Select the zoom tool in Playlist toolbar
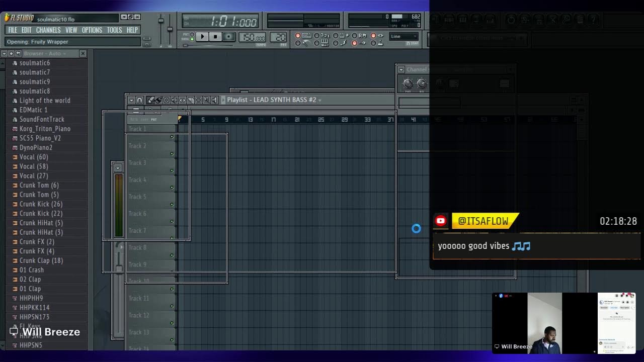Screen dimensions: 644x362 206,100
